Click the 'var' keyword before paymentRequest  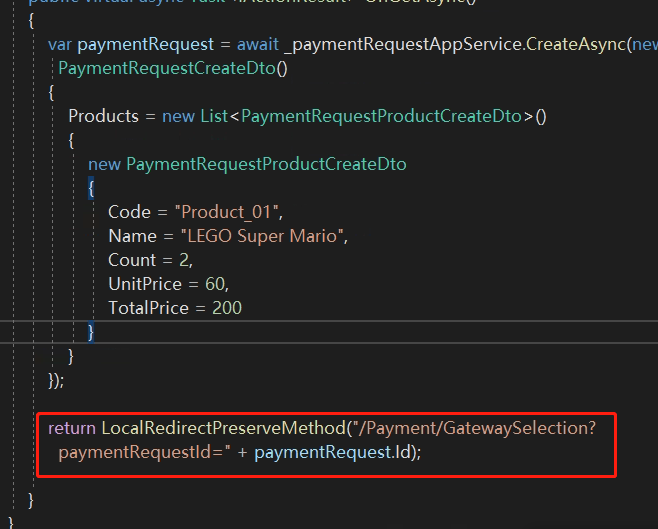click(x=60, y=45)
